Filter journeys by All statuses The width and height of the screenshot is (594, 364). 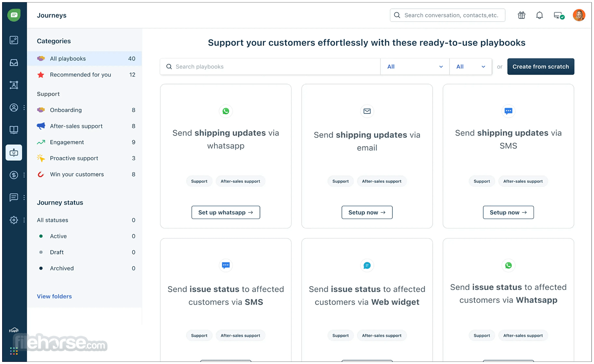point(85,220)
